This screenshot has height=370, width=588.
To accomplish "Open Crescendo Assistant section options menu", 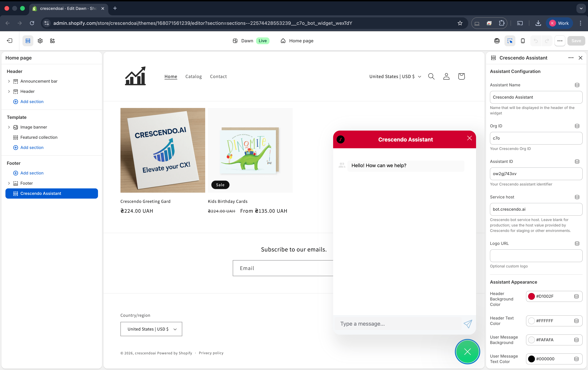I will tap(571, 58).
